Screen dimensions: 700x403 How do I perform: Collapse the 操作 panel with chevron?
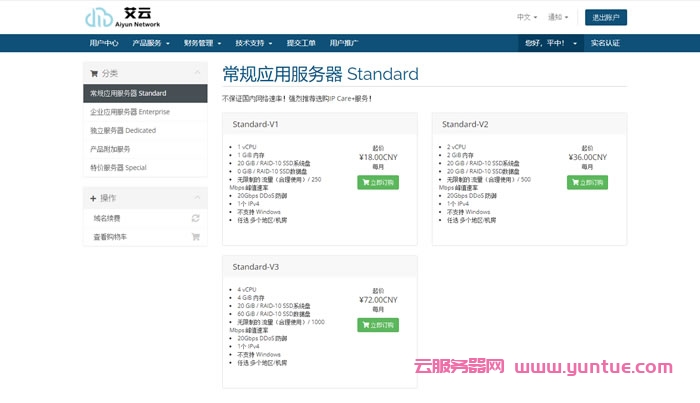click(x=198, y=198)
